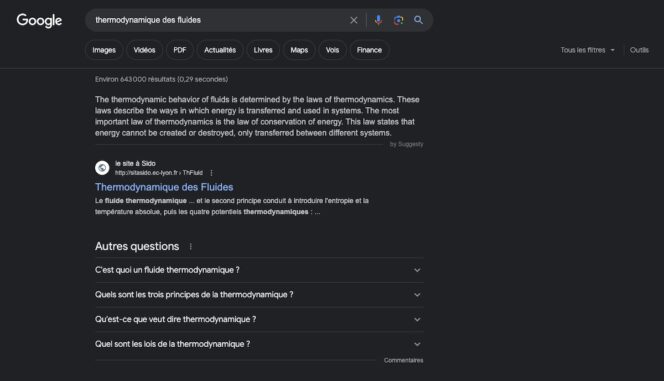664x381 pixels.
Task: Click the le site à Sido site name
Action: click(x=135, y=163)
